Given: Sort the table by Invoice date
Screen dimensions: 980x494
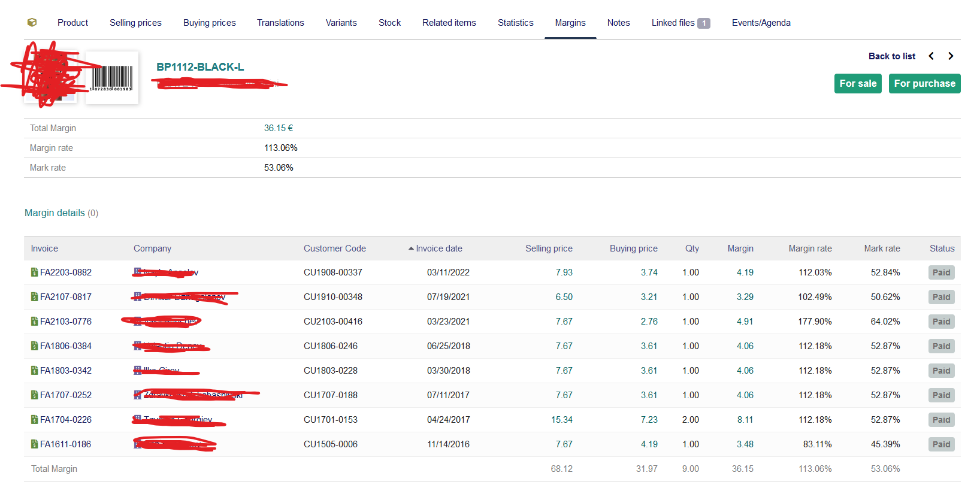Looking at the screenshot, I should click(x=439, y=248).
